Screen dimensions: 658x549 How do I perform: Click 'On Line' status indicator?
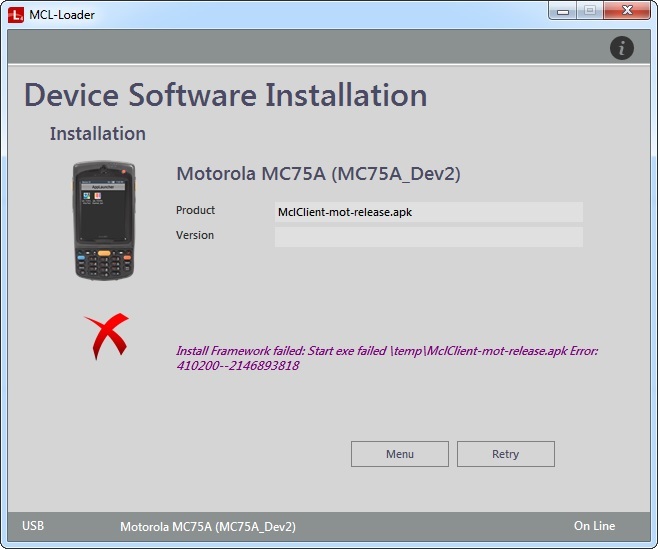point(594,525)
